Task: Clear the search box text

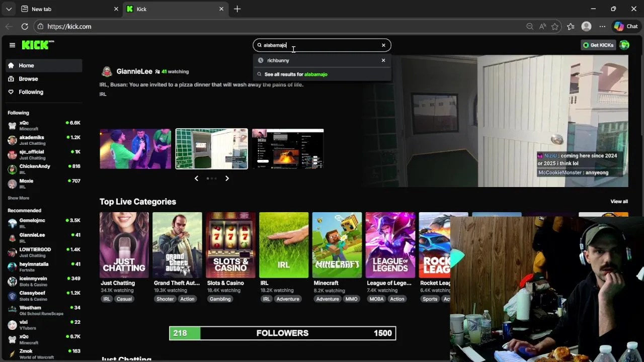Action: click(383, 45)
